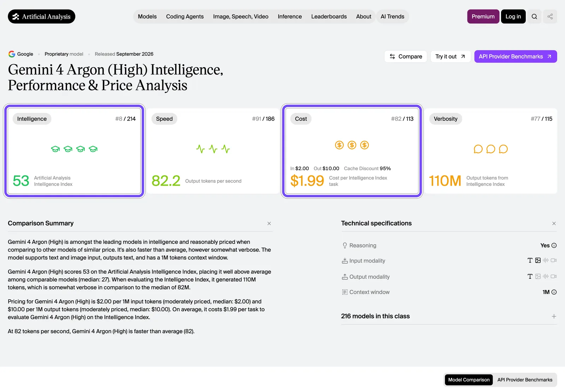Image resolution: width=565 pixels, height=392 pixels.
Task: Click the Premium button
Action: 483,17
